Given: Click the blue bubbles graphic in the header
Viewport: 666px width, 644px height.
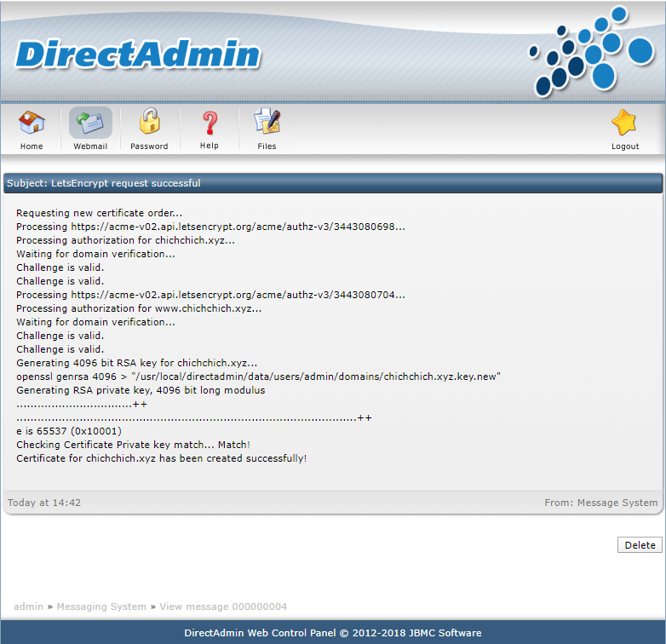Looking at the screenshot, I should point(589,51).
